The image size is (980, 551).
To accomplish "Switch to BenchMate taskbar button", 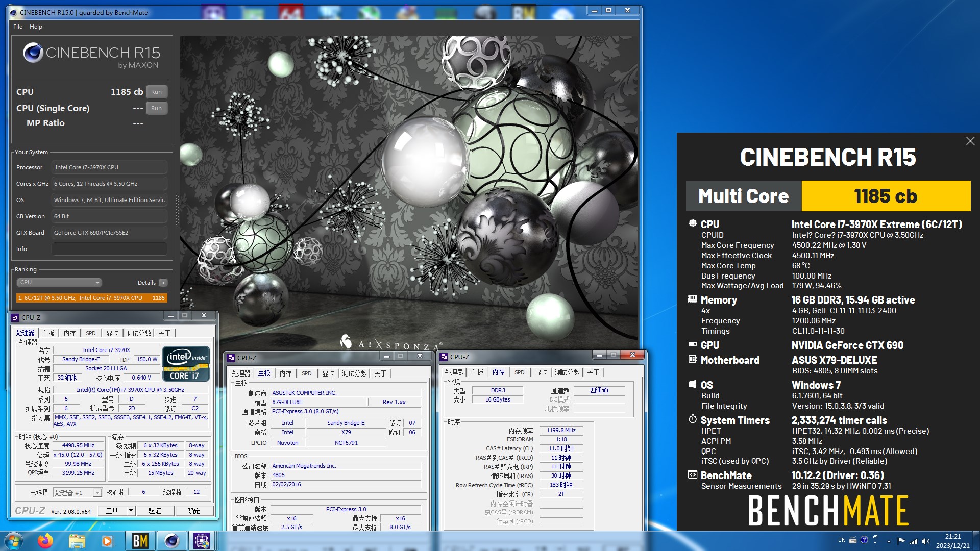I will click(x=140, y=541).
